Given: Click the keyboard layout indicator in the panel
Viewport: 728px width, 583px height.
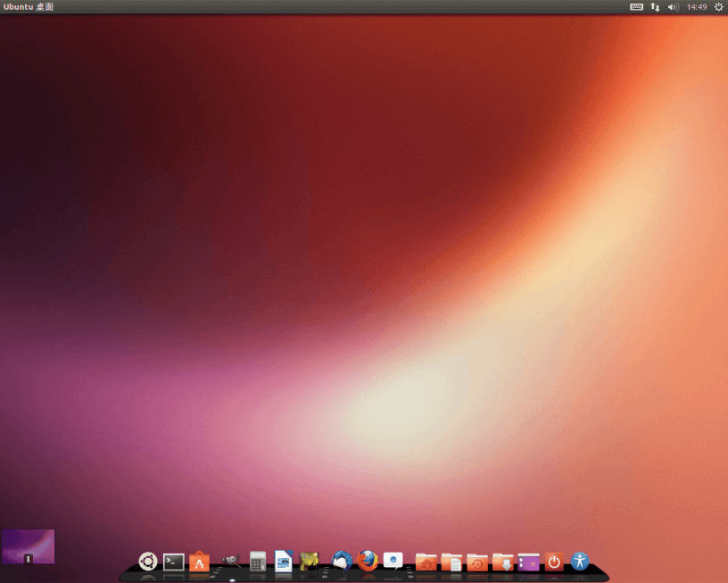Looking at the screenshot, I should point(635,7).
